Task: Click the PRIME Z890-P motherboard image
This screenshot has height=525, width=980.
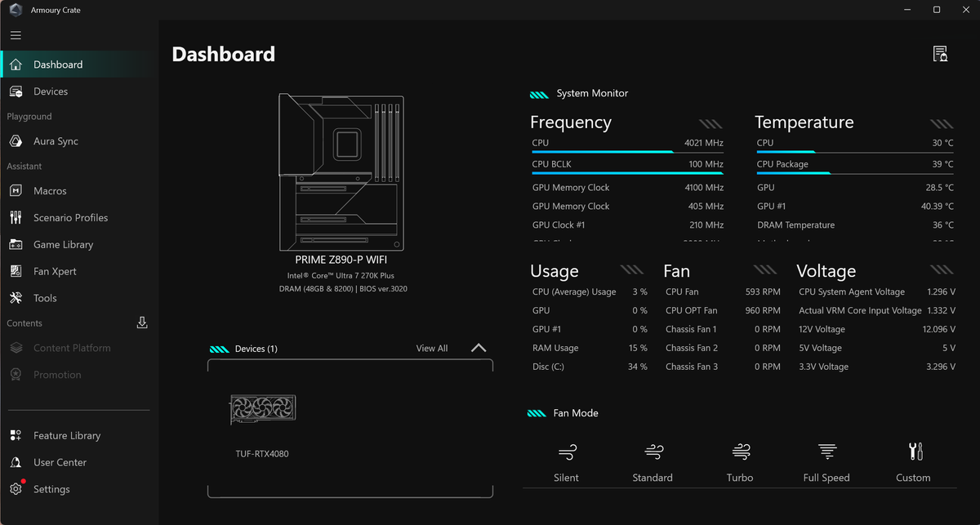Action: pyautogui.click(x=341, y=173)
